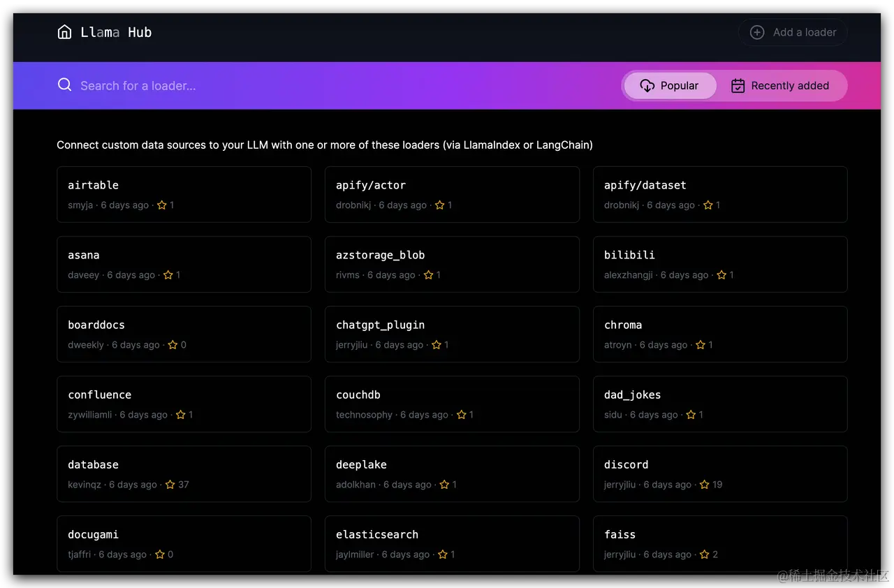Click the star icon on faiss card
Screen dimensions: 894x588
click(x=705, y=554)
